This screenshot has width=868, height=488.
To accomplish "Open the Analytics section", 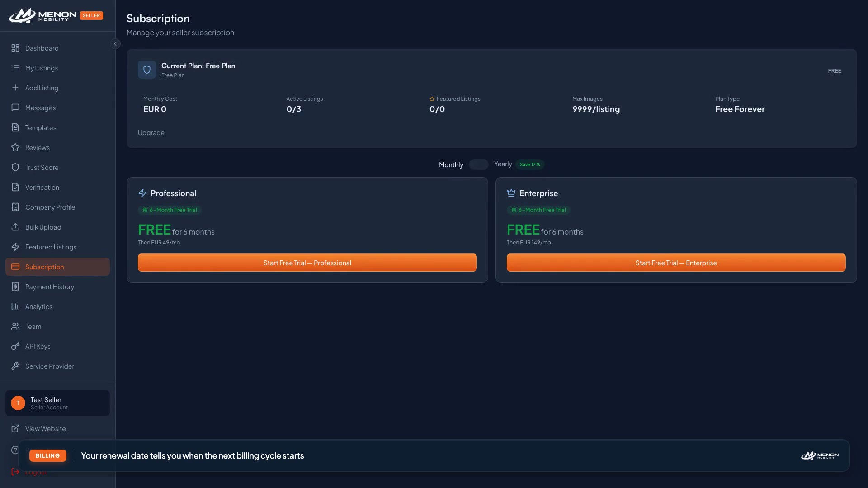I will 57,306.
